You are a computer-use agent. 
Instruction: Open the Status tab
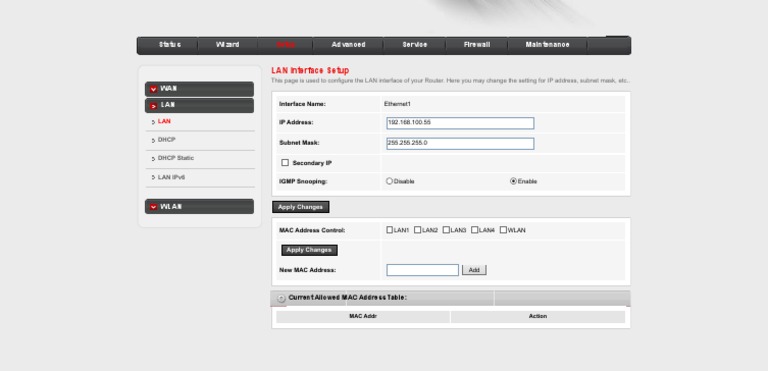169,45
